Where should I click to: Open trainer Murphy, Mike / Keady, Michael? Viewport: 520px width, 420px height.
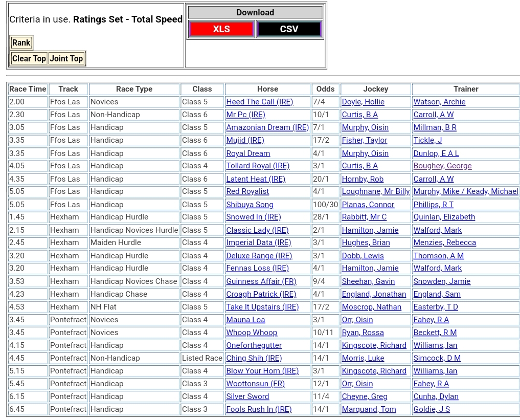pos(466,191)
